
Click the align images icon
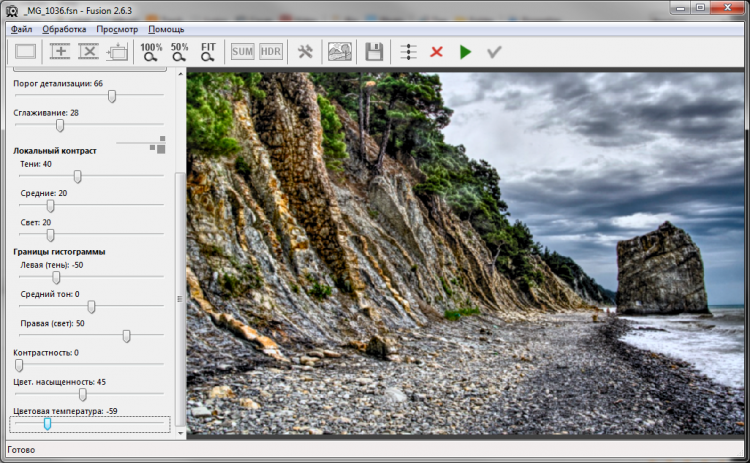117,52
